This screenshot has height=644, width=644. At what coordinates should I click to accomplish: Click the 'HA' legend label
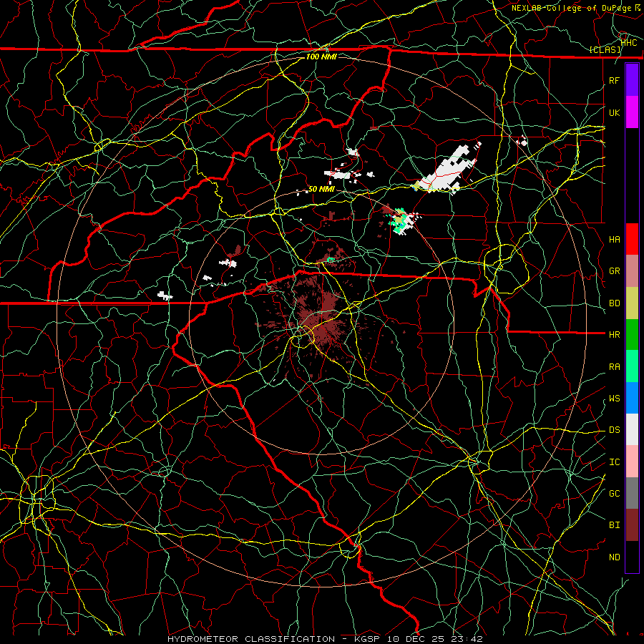click(x=615, y=239)
